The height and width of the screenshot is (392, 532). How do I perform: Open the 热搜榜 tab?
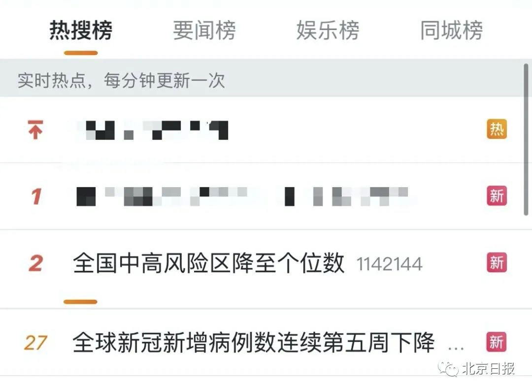pyautogui.click(x=81, y=31)
